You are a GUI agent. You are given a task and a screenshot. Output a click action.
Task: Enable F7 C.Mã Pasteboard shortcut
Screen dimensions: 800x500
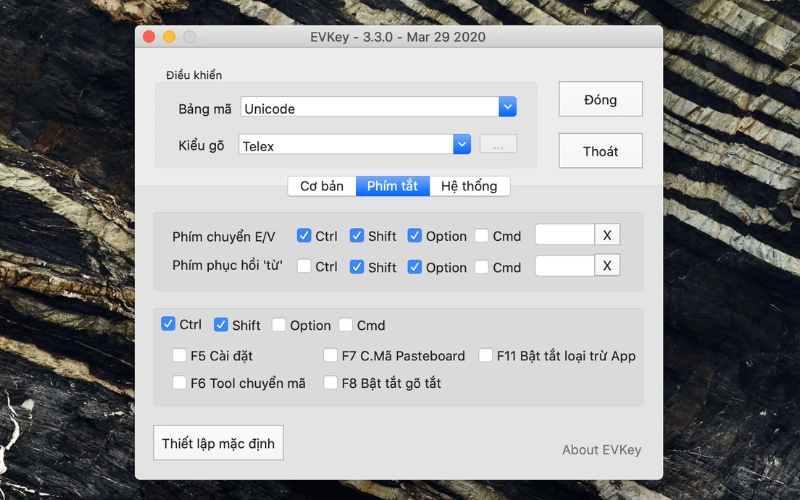point(331,355)
